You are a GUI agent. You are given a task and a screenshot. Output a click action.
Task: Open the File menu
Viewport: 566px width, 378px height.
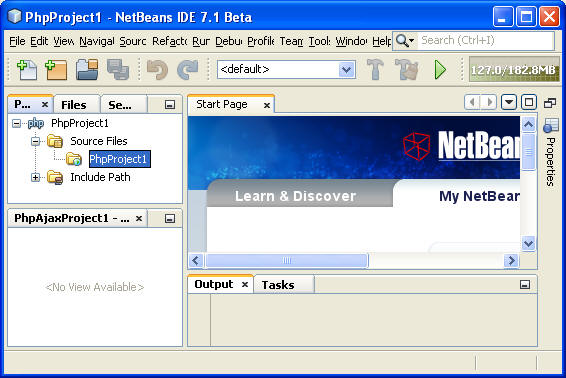tap(17, 41)
